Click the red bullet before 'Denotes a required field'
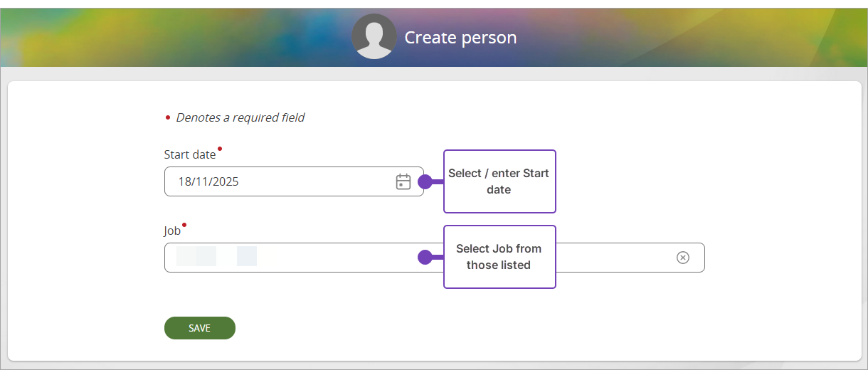The image size is (868, 370). click(168, 118)
